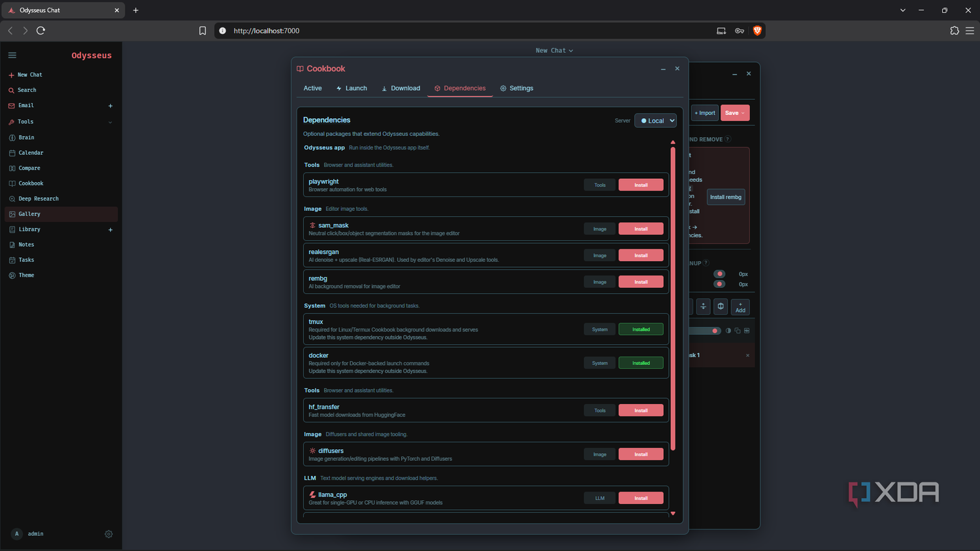980x551 pixels.
Task: Add a Library item with the plus icon
Action: 110,230
